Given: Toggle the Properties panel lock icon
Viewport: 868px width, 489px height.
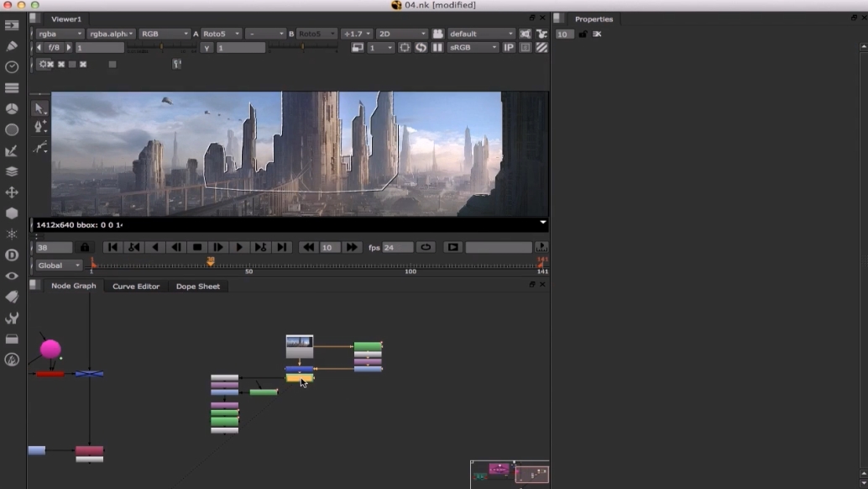Looking at the screenshot, I should [583, 34].
